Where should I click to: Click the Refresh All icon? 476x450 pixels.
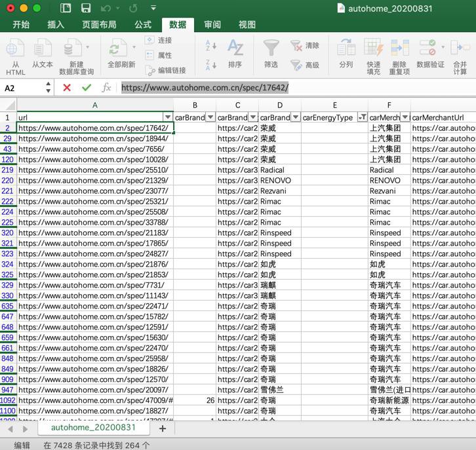[x=118, y=48]
